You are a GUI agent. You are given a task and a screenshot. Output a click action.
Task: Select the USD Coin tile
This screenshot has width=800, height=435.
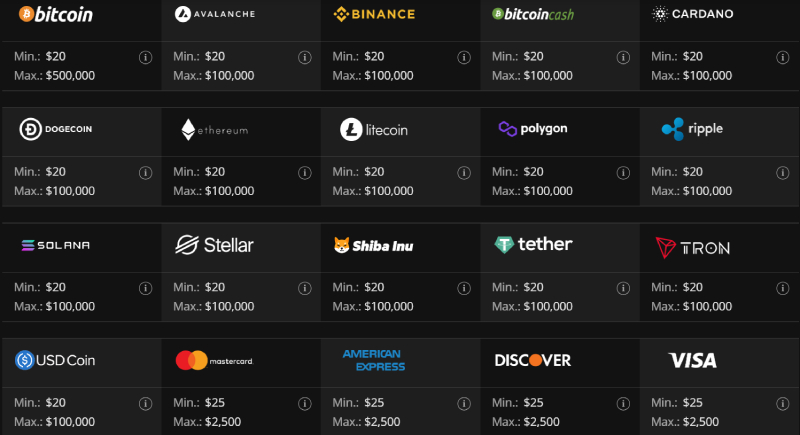[x=55, y=360]
